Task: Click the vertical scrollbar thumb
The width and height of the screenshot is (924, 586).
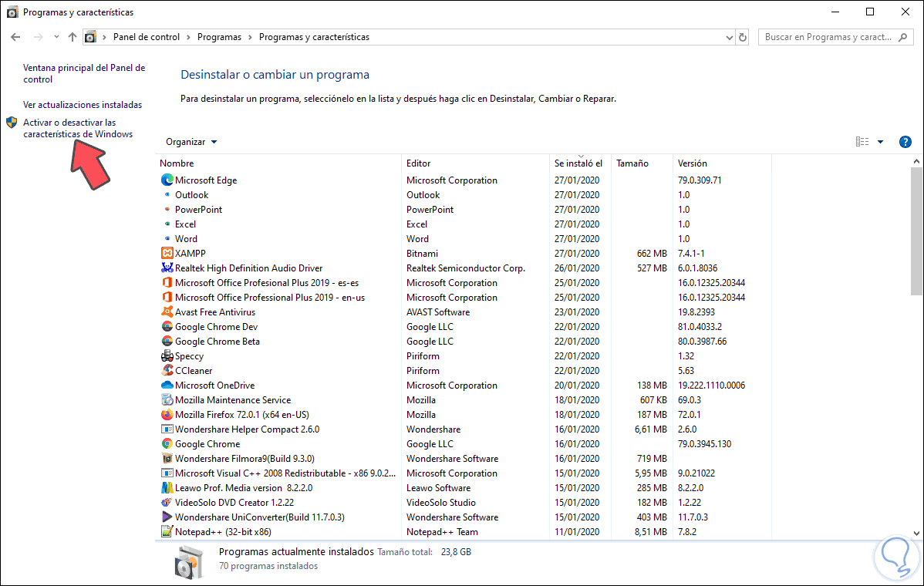Action: [x=916, y=231]
